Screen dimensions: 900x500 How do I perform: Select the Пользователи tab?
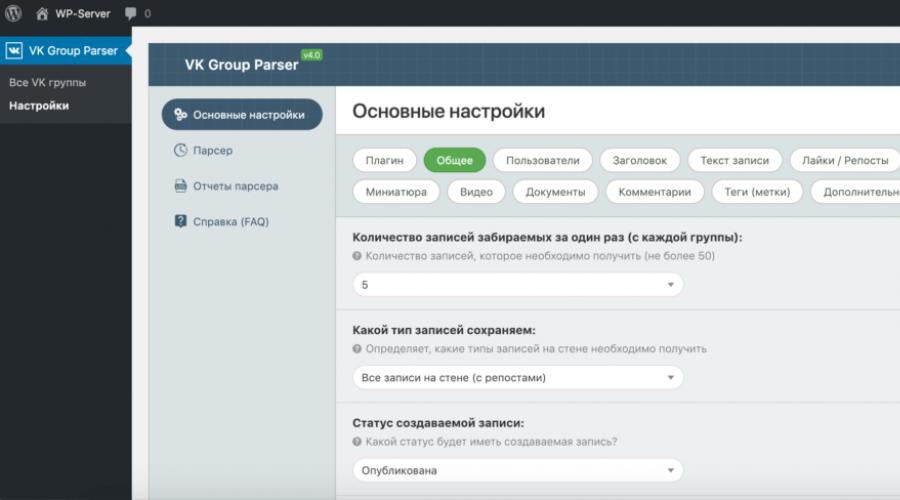[x=542, y=160]
